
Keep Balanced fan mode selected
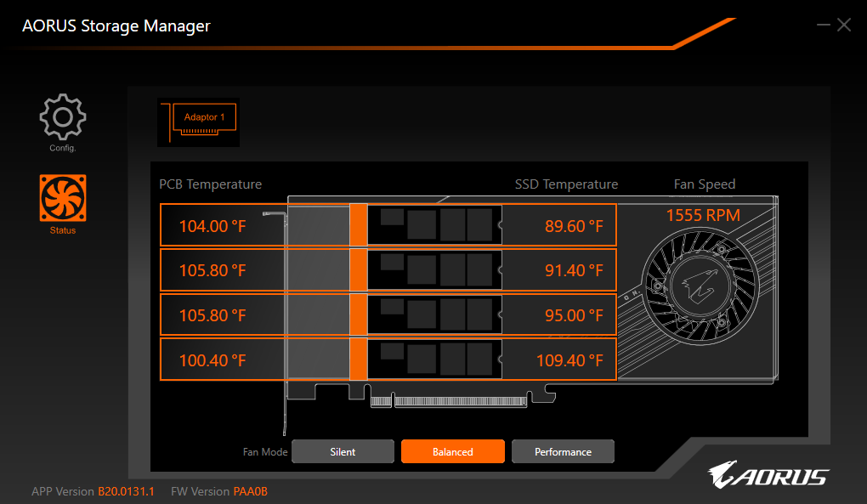pyautogui.click(x=452, y=451)
